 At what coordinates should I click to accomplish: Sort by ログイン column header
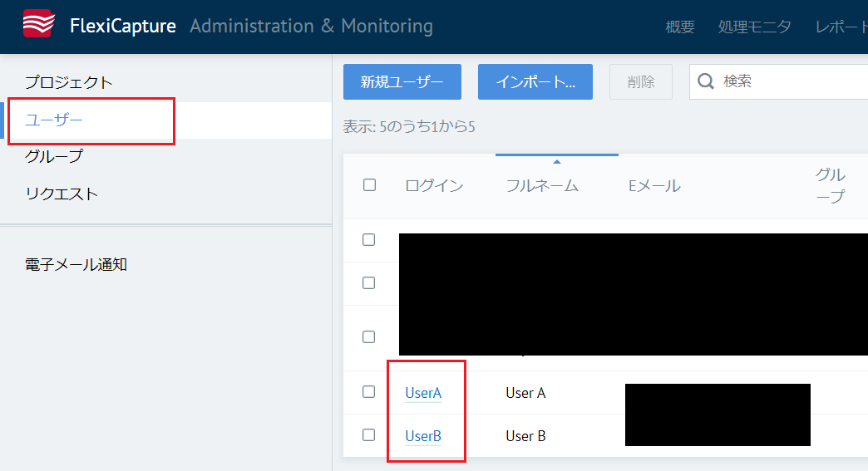coord(434,186)
